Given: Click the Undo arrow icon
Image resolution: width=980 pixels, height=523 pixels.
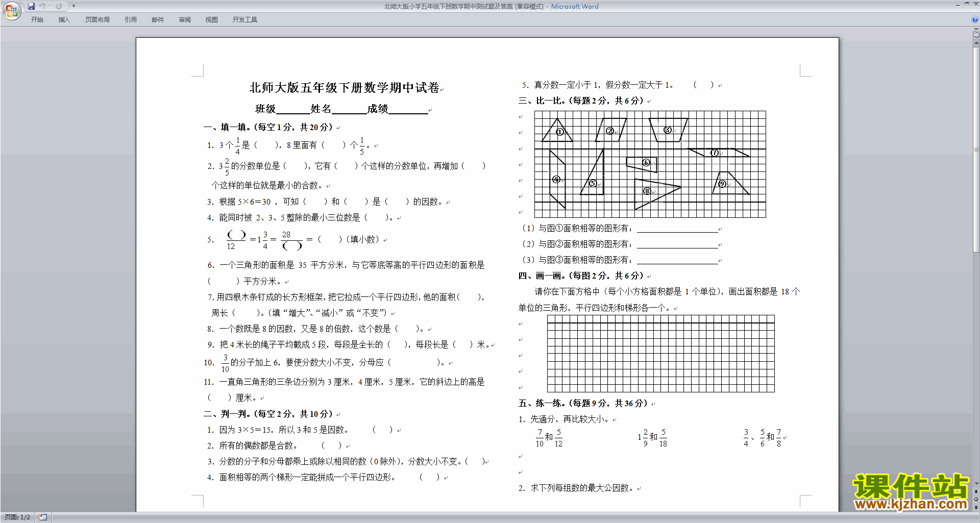Looking at the screenshot, I should pos(42,6).
